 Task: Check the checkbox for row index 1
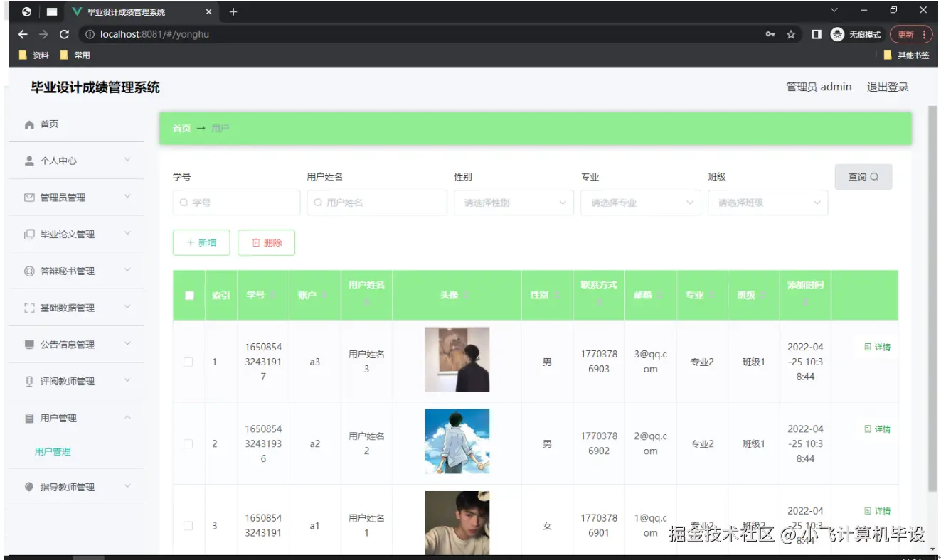click(188, 361)
